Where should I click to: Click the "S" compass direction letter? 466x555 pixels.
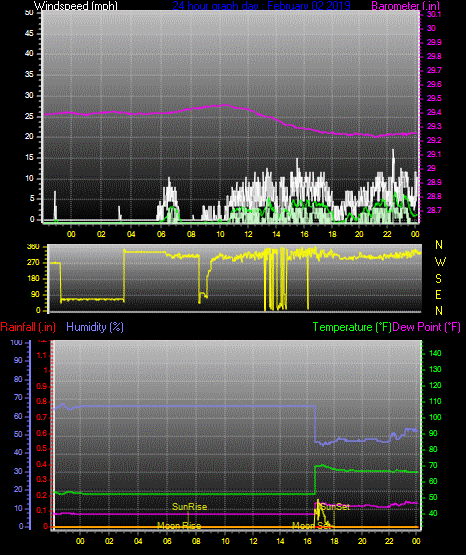(438, 279)
